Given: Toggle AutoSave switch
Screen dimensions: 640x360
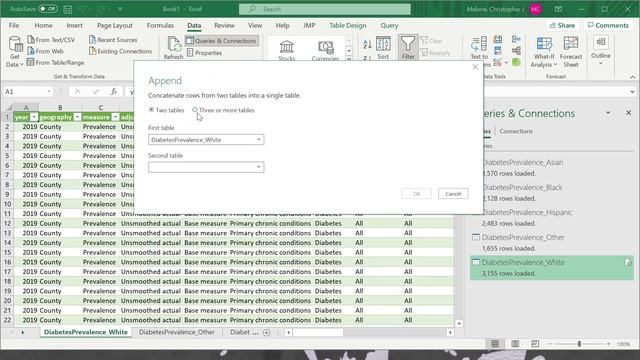Looking at the screenshot, I should (48, 9).
